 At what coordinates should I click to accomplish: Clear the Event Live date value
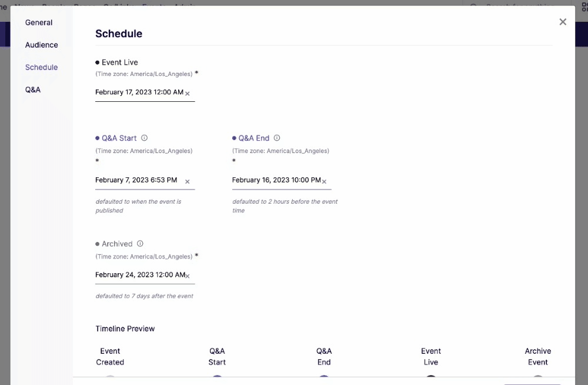point(188,93)
